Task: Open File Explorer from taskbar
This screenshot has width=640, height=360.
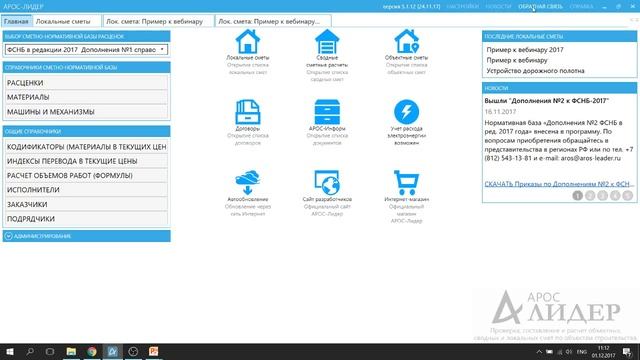Action: coord(71,351)
